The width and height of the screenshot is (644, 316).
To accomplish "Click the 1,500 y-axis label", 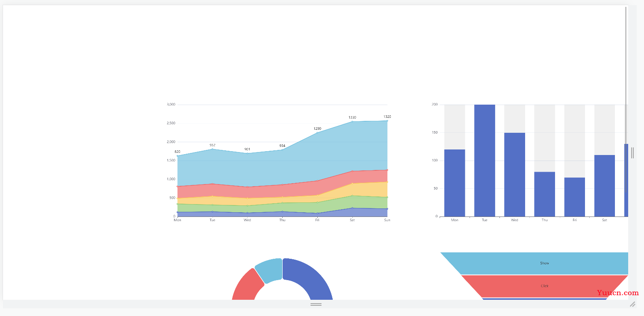I will point(171,161).
